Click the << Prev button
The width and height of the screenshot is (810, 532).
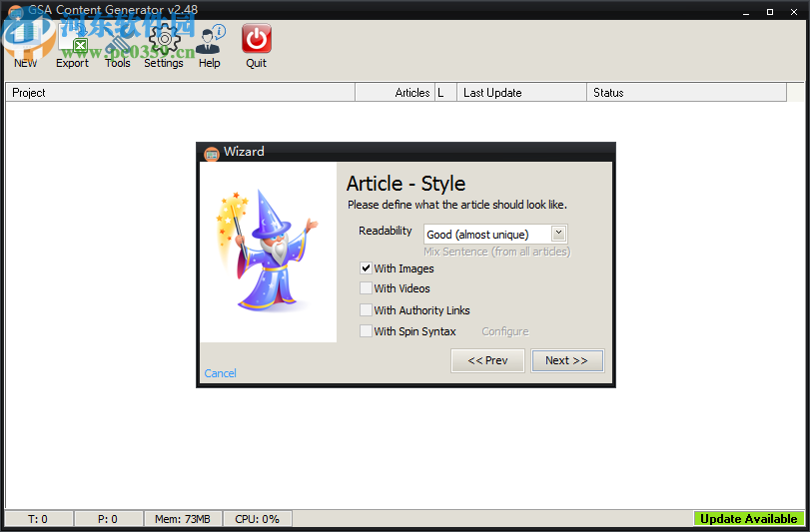click(487, 360)
